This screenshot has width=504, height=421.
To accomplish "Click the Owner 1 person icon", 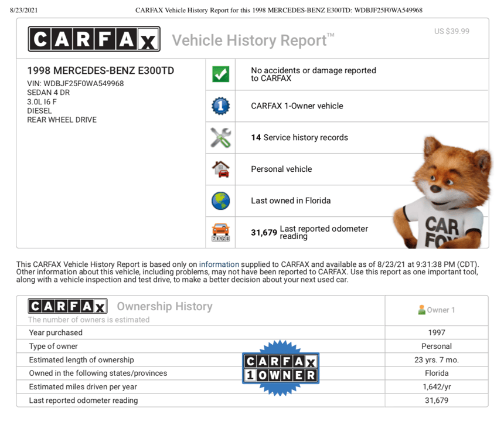I will tap(421, 310).
